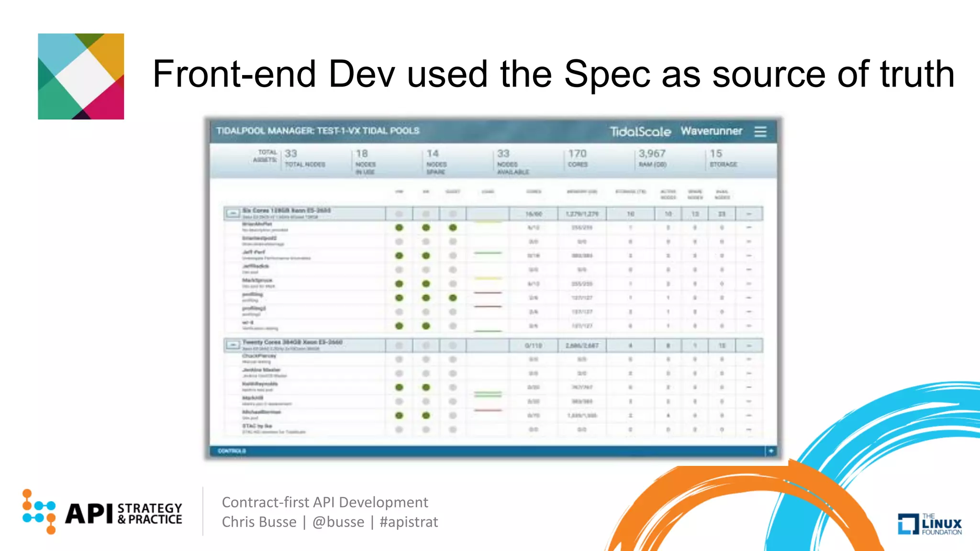Collapse the Twenty Cores 384GB Xeon group
The height and width of the screenshot is (551, 980).
pos(233,345)
